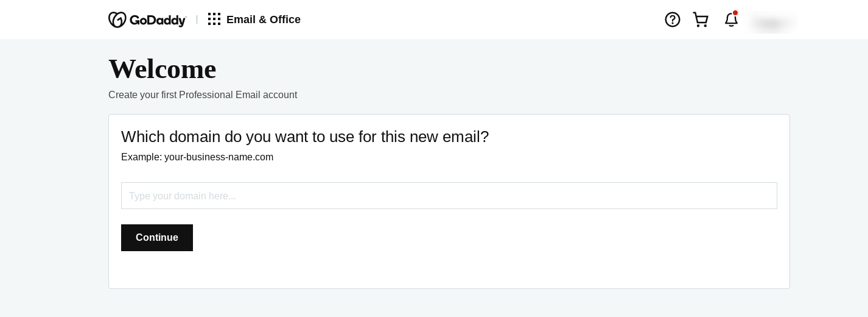
Task: Open the apps grid launcher
Action: point(214,20)
